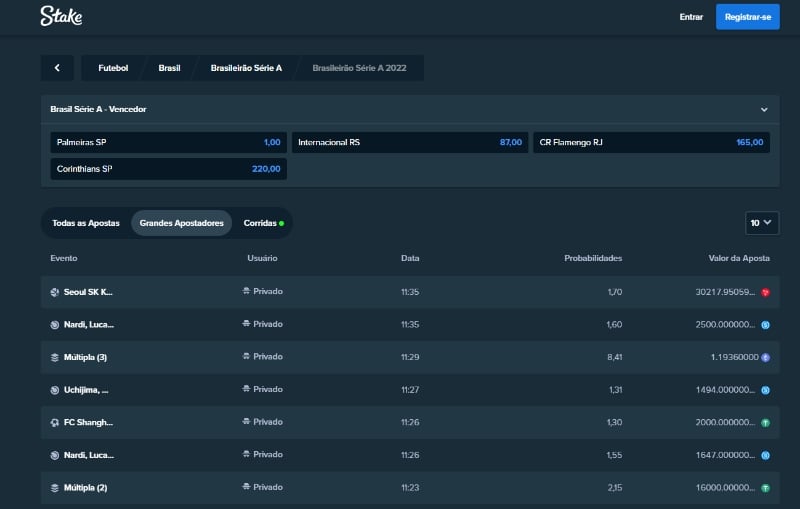
Task: Click Privado user in Uchijima row
Action: [x=262, y=389]
